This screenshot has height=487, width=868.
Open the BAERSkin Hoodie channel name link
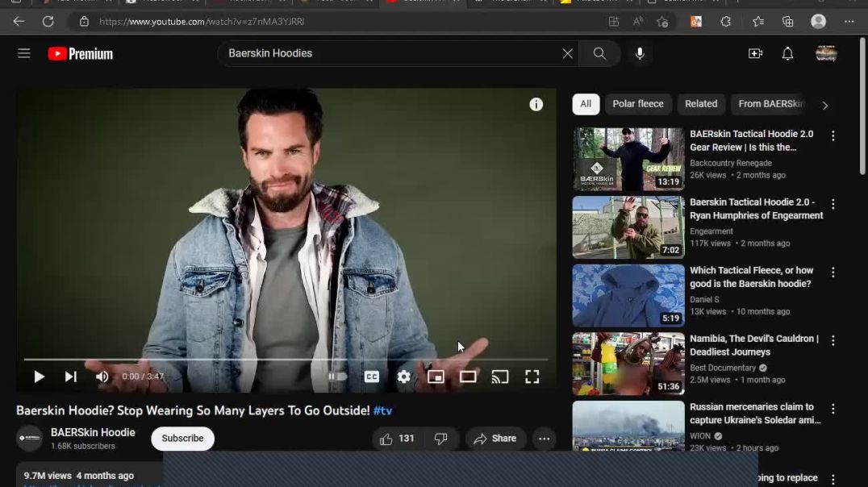(x=93, y=433)
